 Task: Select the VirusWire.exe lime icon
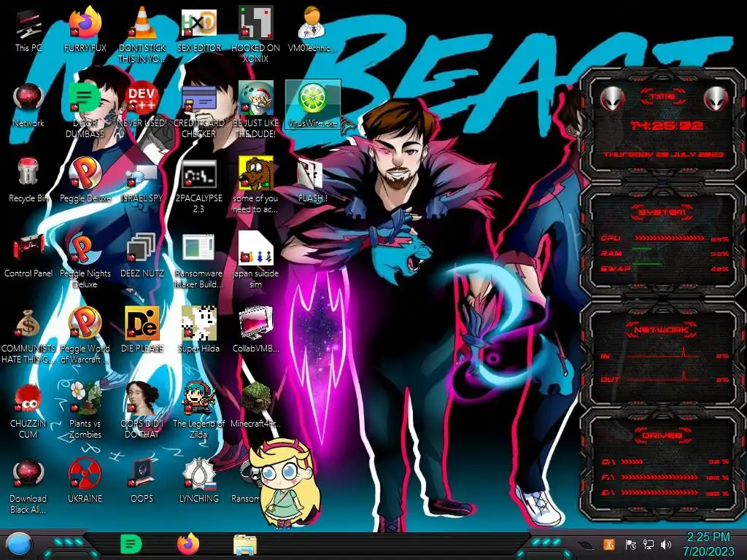click(313, 104)
